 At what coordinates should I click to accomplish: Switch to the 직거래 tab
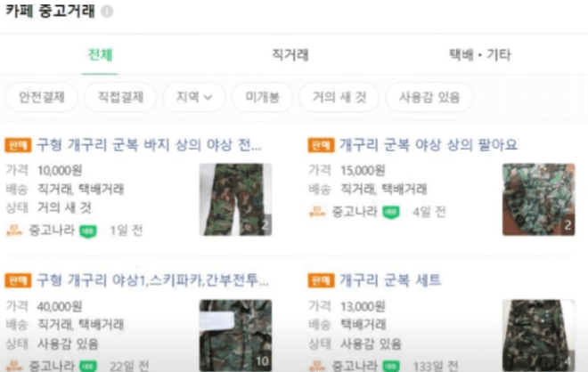click(x=290, y=55)
